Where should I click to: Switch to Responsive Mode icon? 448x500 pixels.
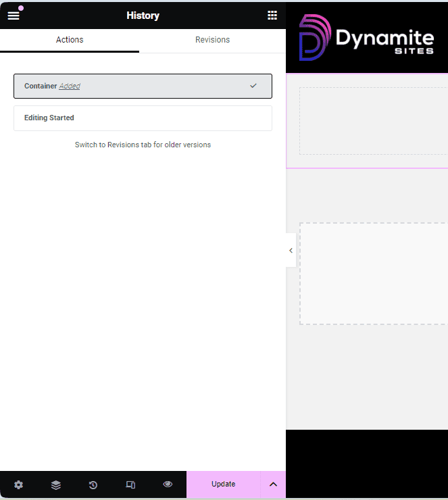point(130,484)
